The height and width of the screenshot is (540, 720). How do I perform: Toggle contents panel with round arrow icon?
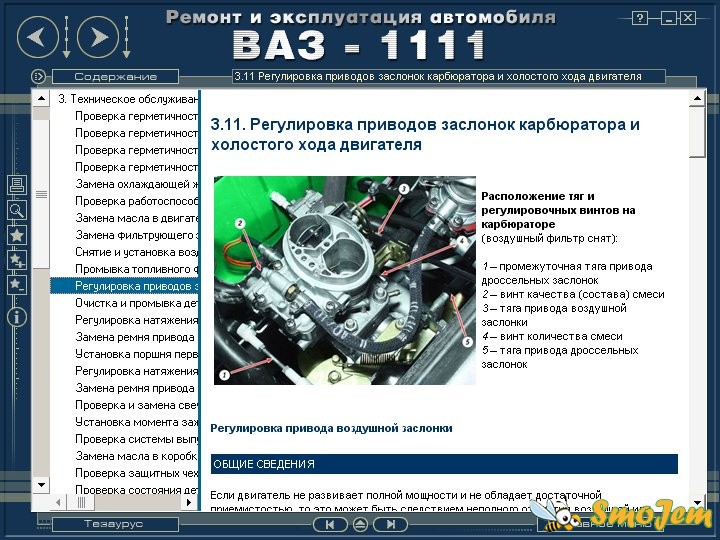tap(39, 76)
